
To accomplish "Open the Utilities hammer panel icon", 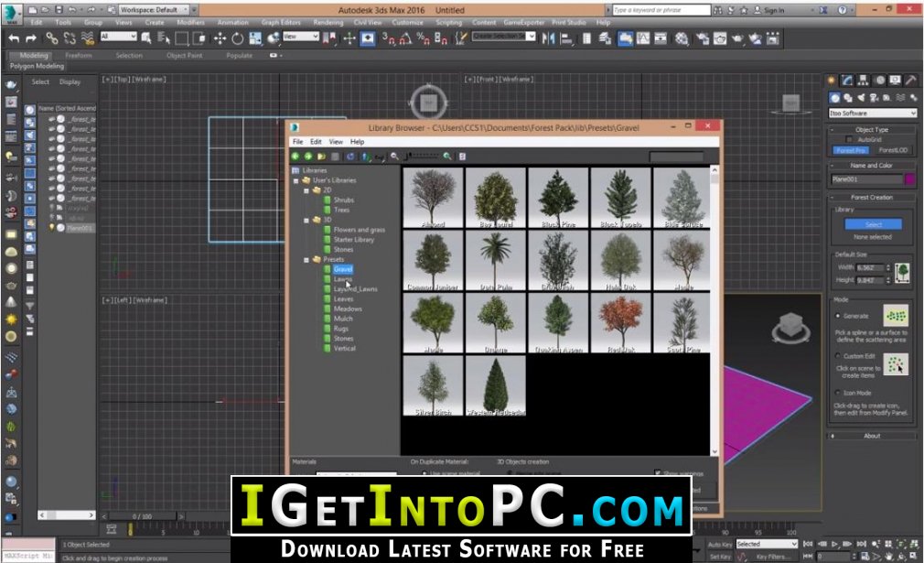I will tap(911, 81).
